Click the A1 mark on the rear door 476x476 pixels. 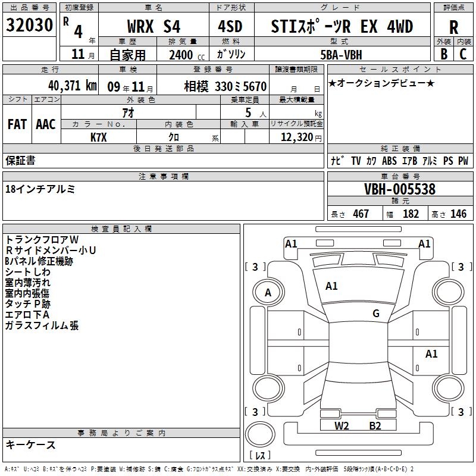(431, 353)
